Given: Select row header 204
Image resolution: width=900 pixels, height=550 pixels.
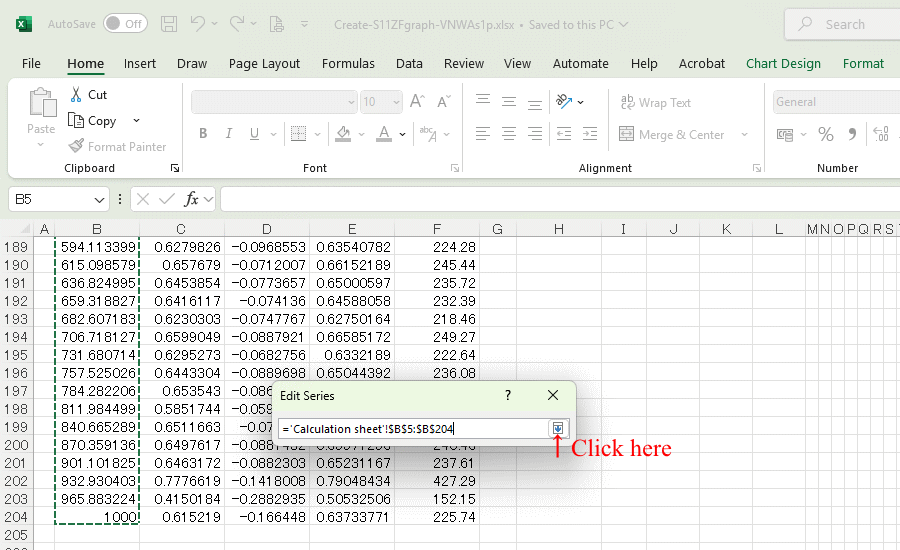Looking at the screenshot, I should coord(16,517).
